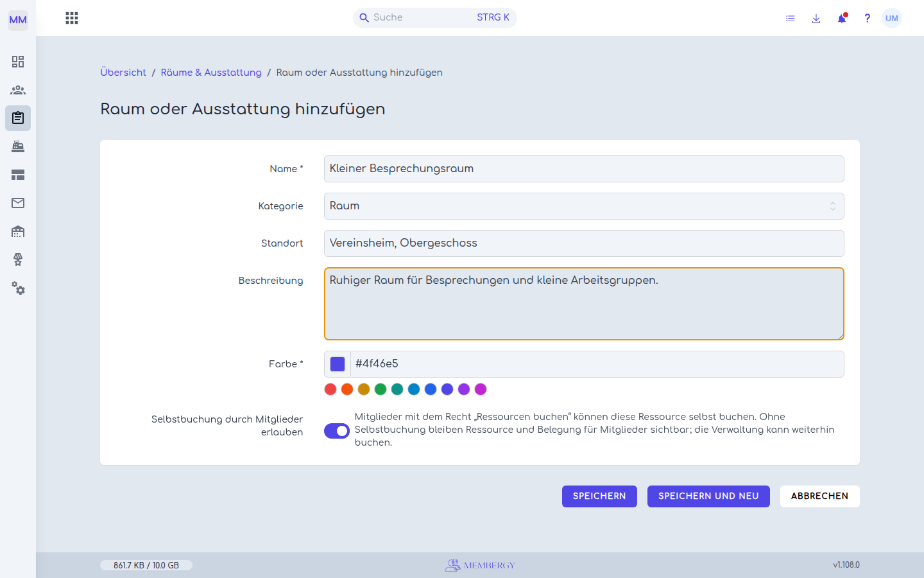Open the page layout icon in sidebar
This screenshot has width=924, height=578.
point(18,175)
